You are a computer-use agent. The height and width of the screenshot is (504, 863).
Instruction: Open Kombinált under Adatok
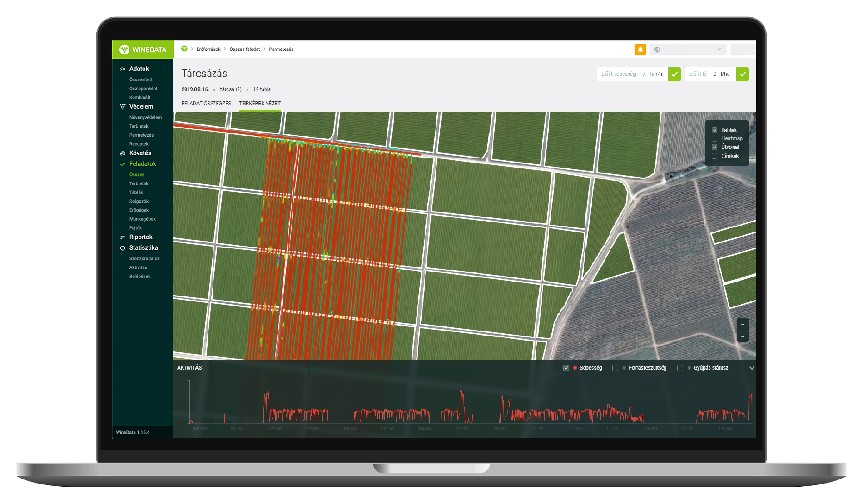(140, 98)
